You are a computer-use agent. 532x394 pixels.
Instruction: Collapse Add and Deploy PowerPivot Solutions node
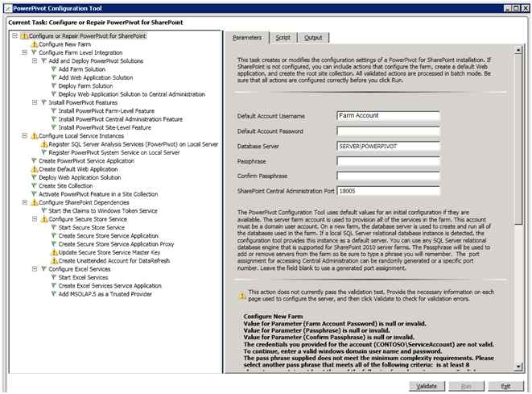click(35, 60)
